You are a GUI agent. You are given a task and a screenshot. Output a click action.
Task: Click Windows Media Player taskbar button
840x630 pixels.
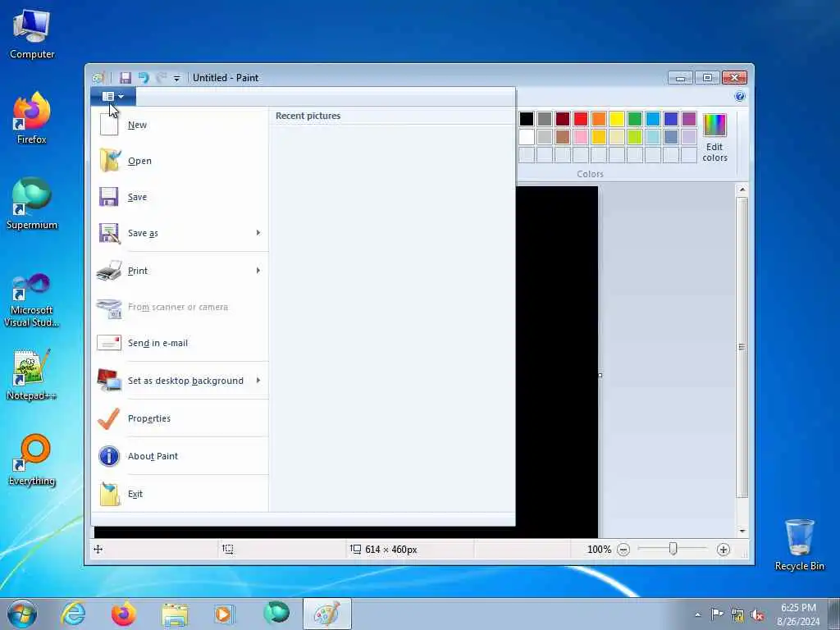pos(226,614)
